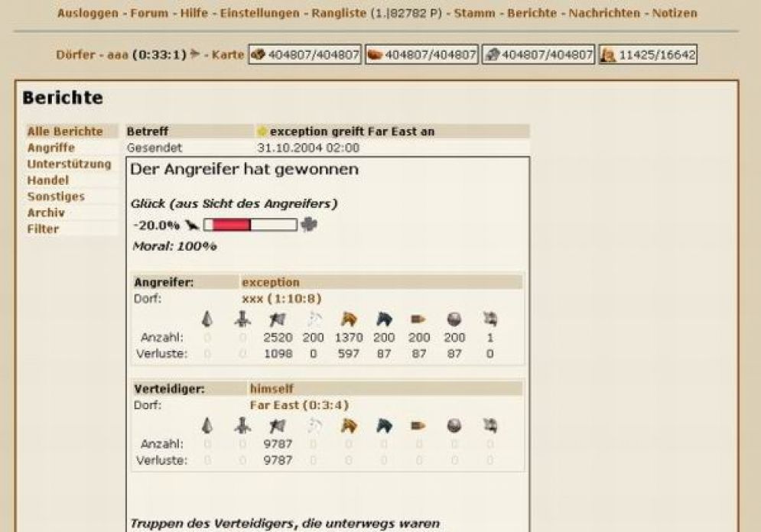Open attacker village xxx (1:10:8)
Image resolution: width=761 pixels, height=532 pixels.
pyautogui.click(x=281, y=298)
